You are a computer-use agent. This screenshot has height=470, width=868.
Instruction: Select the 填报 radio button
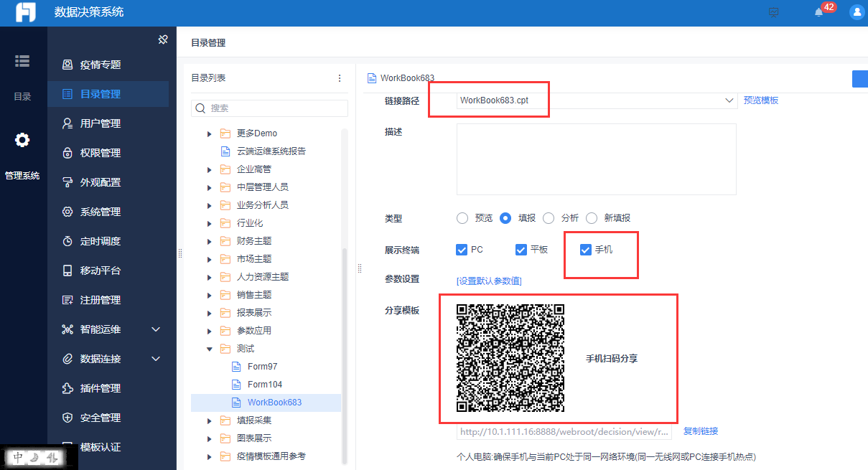pos(505,218)
